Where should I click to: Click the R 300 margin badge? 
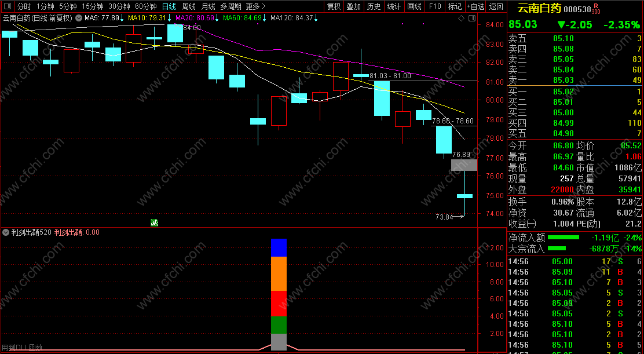(x=597, y=10)
